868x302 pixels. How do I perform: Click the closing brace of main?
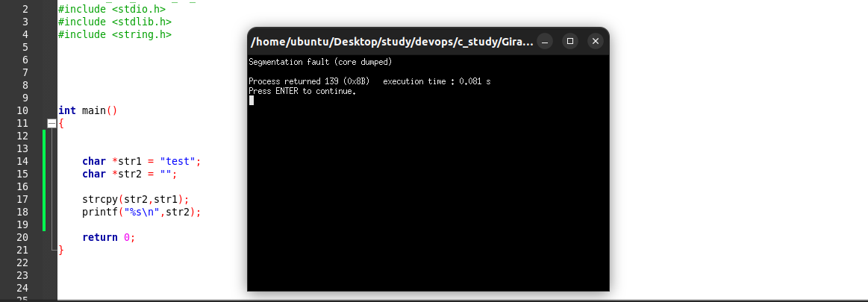click(x=61, y=250)
